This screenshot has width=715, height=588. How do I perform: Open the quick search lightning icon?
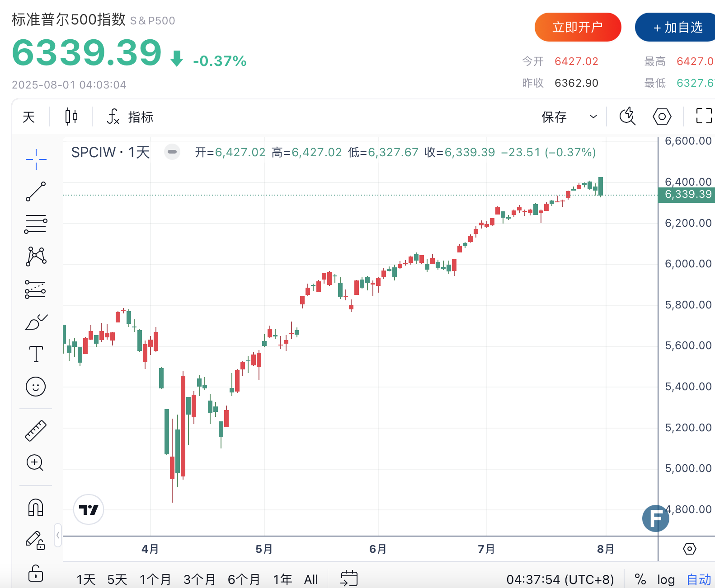click(x=627, y=117)
